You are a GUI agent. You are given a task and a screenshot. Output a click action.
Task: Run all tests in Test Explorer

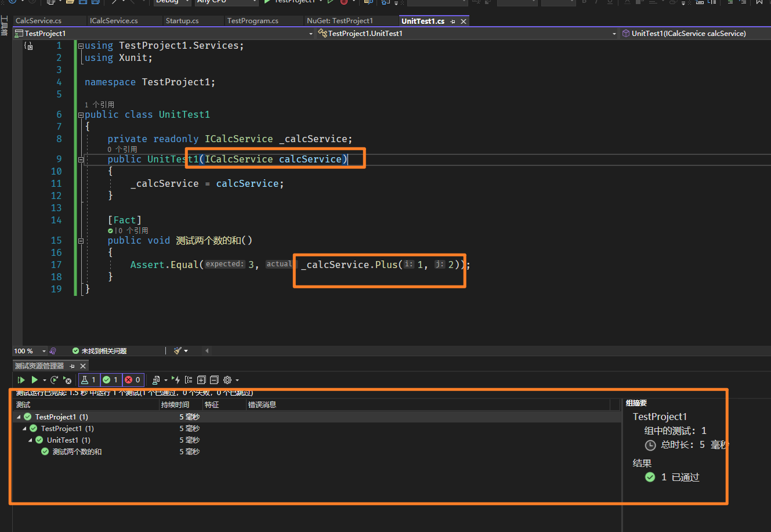(x=21, y=380)
